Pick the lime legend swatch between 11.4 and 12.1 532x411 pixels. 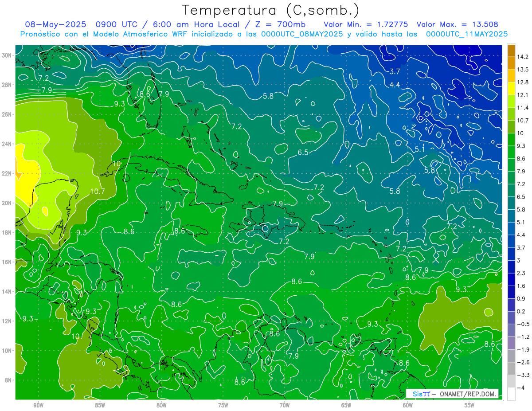511,102
